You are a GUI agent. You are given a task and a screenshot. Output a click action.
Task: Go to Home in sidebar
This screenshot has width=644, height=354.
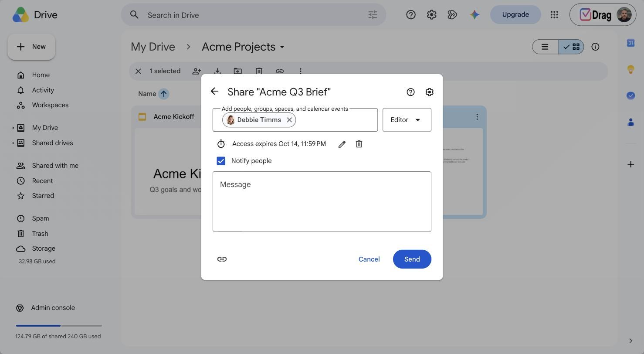[x=41, y=75]
